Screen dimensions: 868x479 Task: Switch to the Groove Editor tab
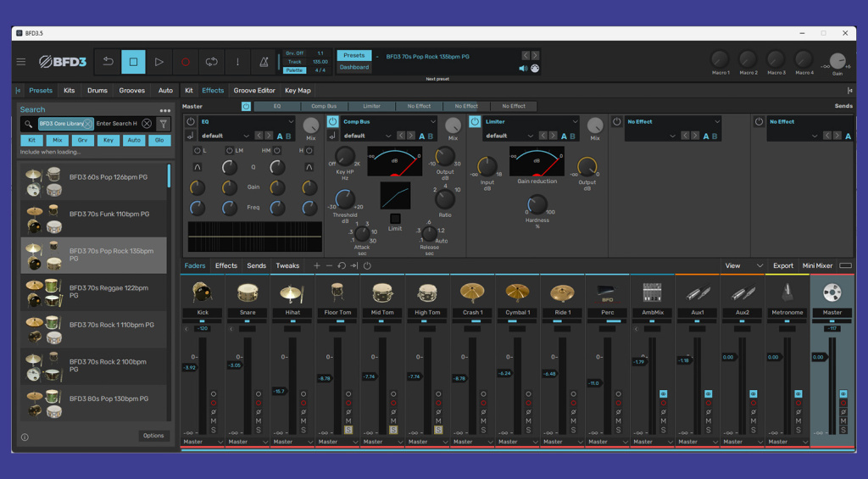[254, 91]
